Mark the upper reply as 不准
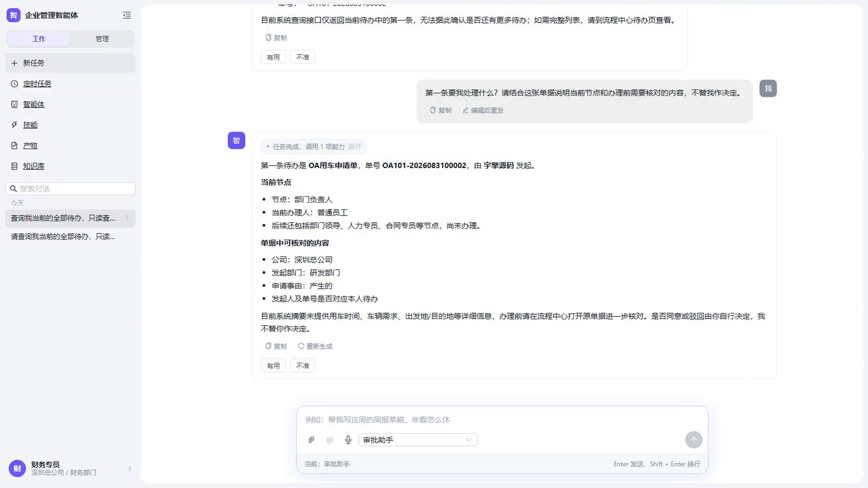 click(302, 57)
